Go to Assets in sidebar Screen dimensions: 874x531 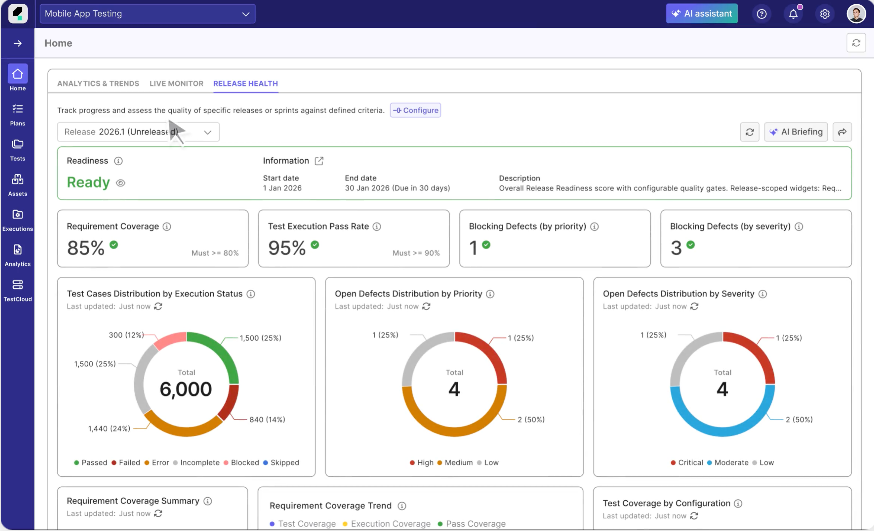tap(17, 184)
